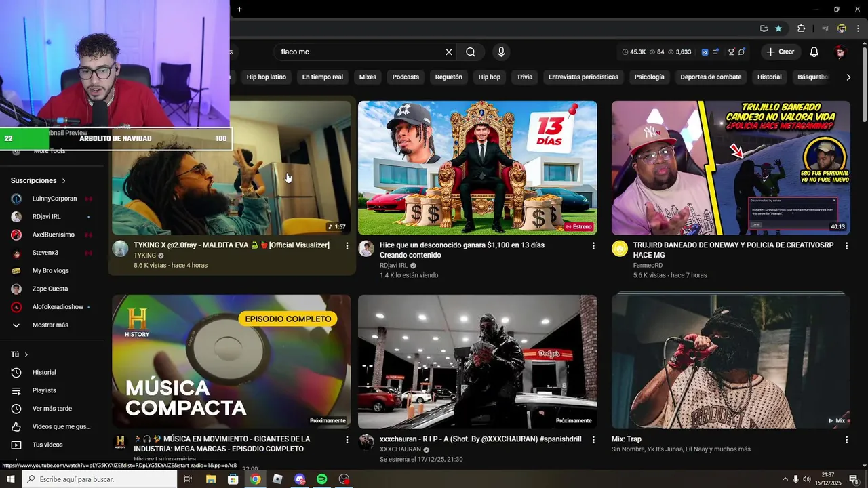868x488 pixels.
Task: Open options menu for MALDITA EVA video
Action: click(347, 246)
